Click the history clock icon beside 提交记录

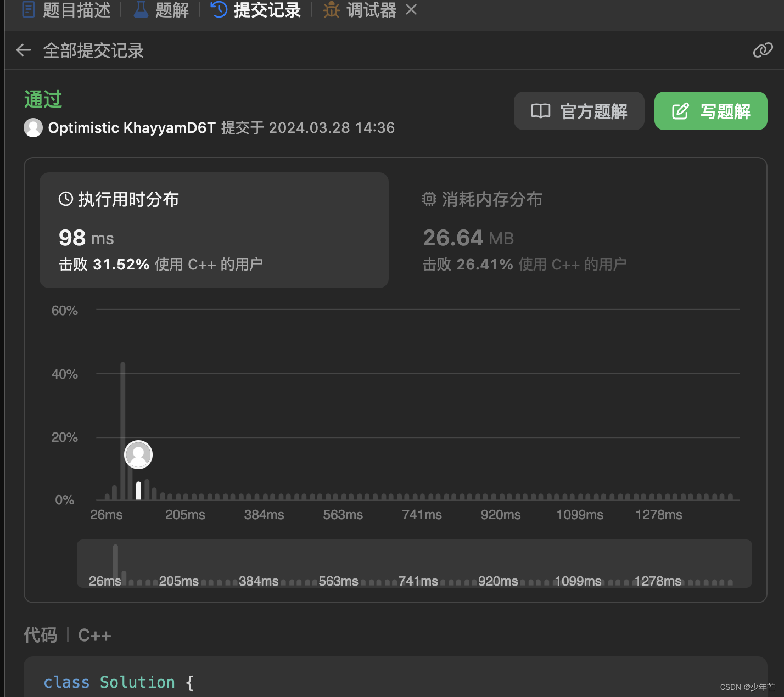coord(219,9)
